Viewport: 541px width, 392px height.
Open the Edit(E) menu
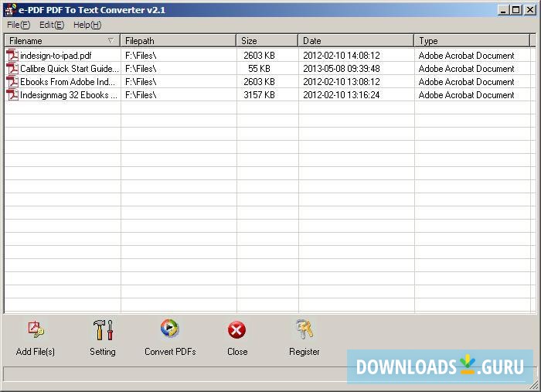[52, 25]
